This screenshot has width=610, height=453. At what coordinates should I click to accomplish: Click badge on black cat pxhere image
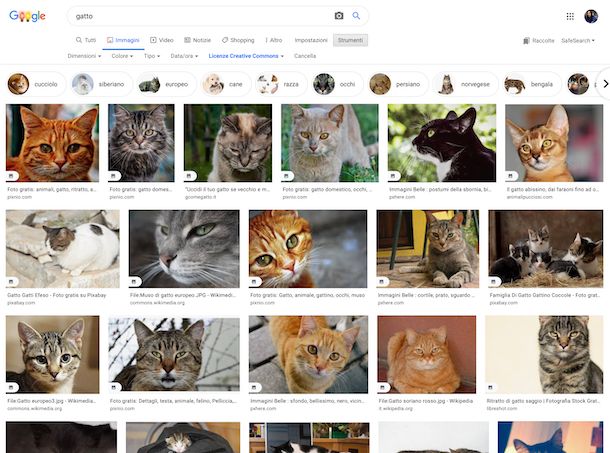click(x=393, y=176)
